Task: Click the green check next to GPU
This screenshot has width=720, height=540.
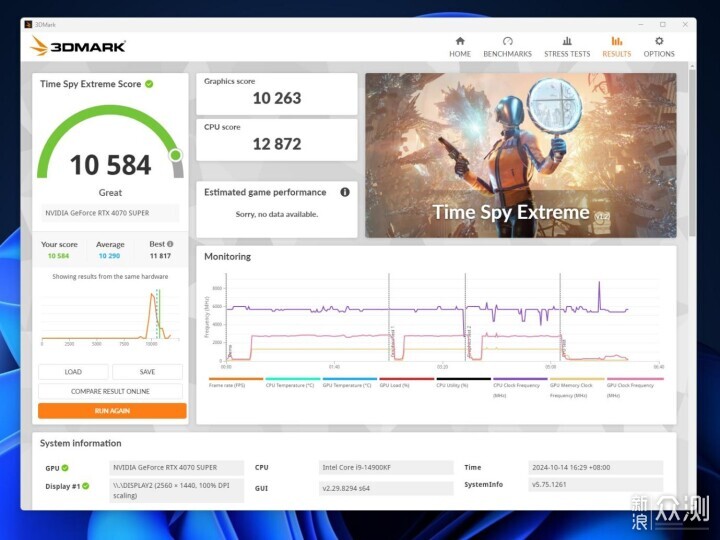Action: coord(65,468)
